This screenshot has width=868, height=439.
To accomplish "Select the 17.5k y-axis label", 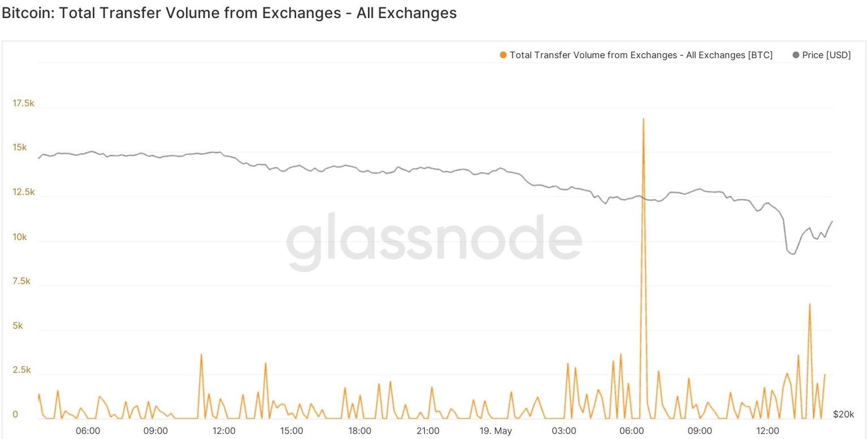I will click(23, 103).
